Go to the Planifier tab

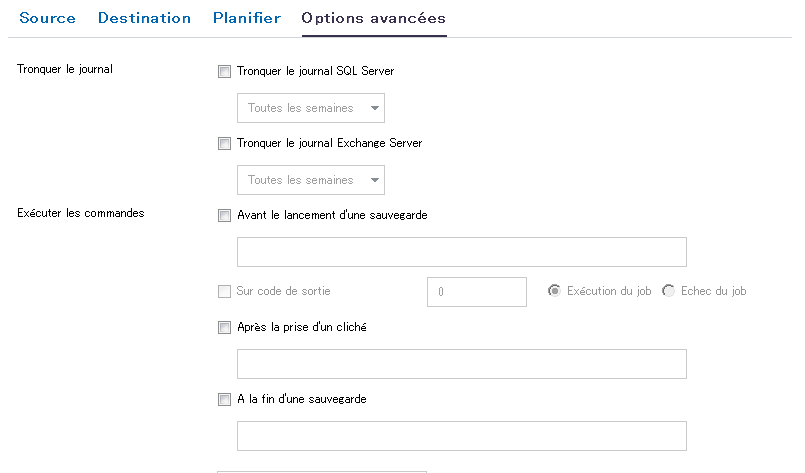click(246, 18)
